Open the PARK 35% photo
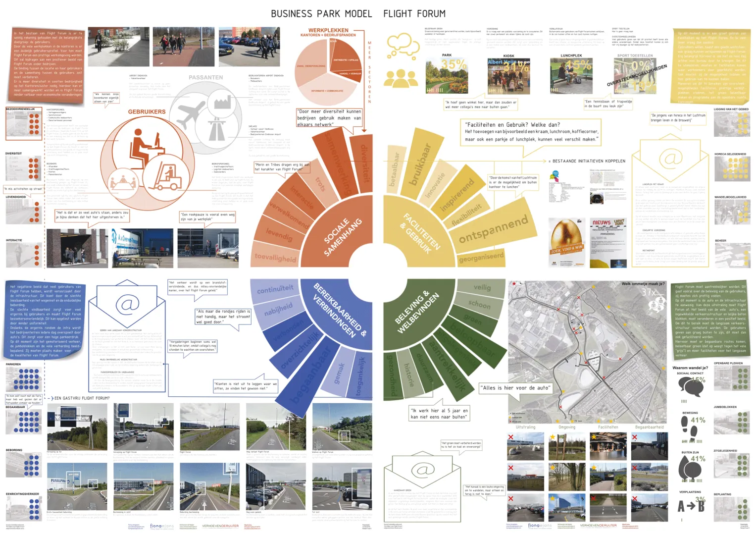Viewport: 756px width, 535px height. pos(446,75)
